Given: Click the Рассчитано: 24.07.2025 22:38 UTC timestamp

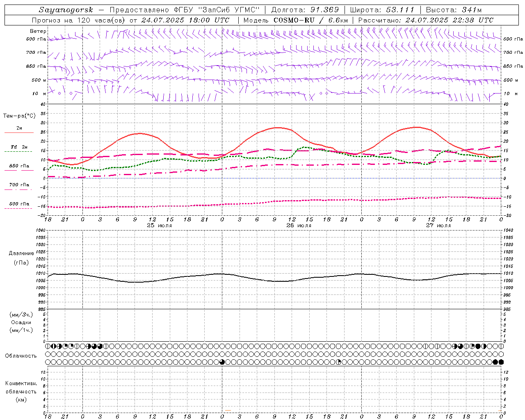Looking at the screenshot, I should coord(426,20).
